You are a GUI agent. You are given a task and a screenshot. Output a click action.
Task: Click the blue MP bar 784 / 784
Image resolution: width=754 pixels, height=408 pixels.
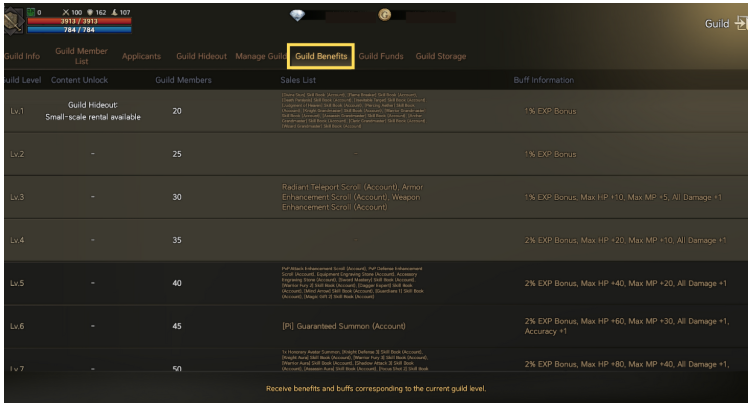pyautogui.click(x=79, y=30)
